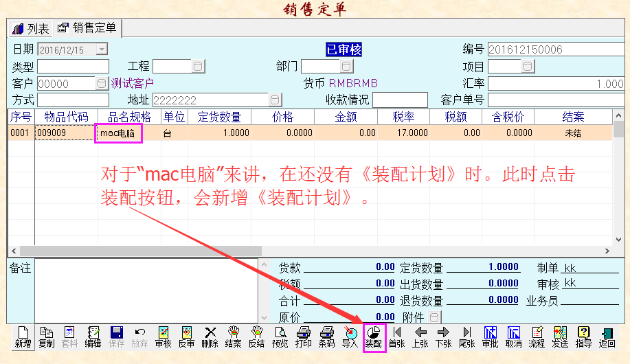
Task: Click the 放弃 (Discard) toolbar icon
Action: pyautogui.click(x=140, y=337)
